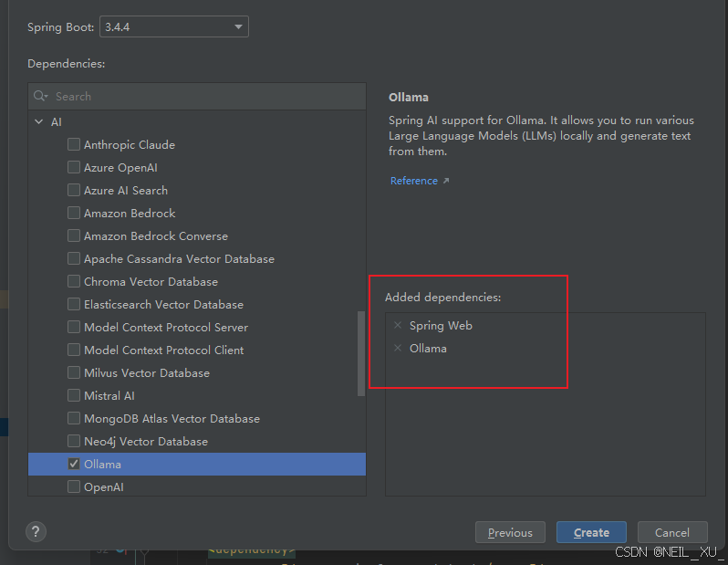Check Milvus Vector Database
The image size is (728, 565).
74,372
